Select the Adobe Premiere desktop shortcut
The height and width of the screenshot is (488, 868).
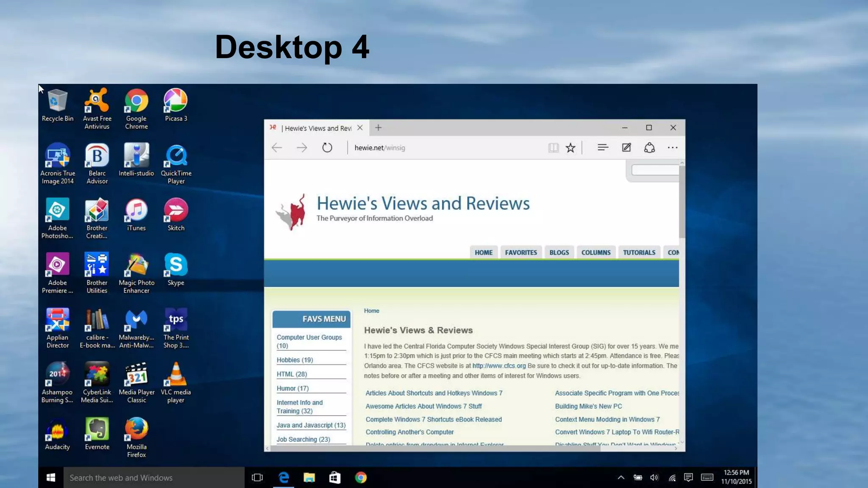point(57,273)
